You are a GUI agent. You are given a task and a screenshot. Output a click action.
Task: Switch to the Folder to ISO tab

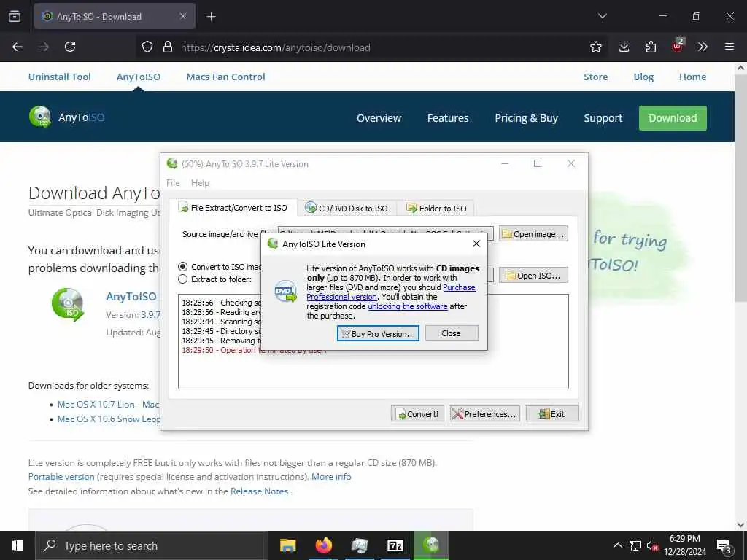coord(436,208)
